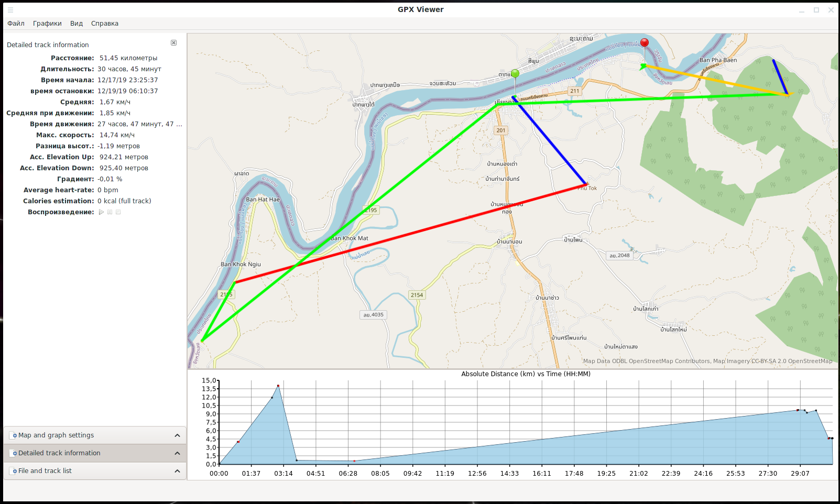Close the Detailed track information panel

point(173,43)
